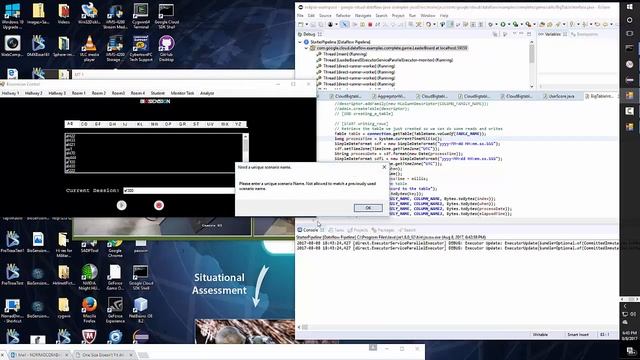Open the McAfee shield desktop icon

coord(89,336)
